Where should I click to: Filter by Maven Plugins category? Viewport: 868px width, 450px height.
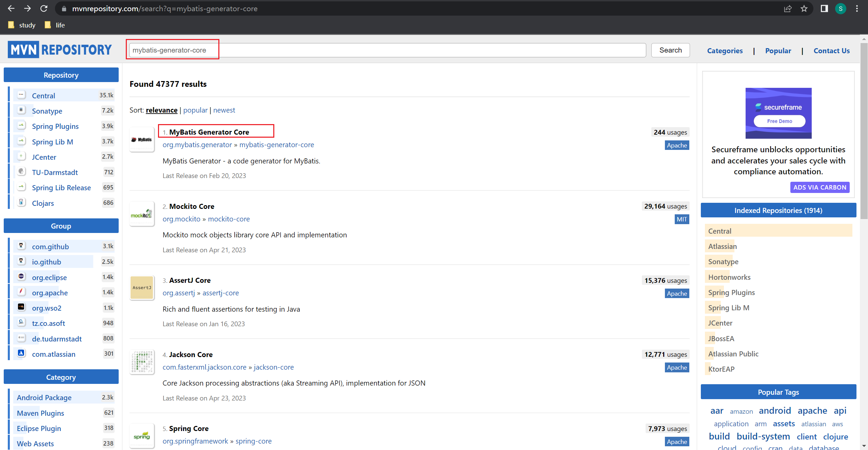[40, 413]
